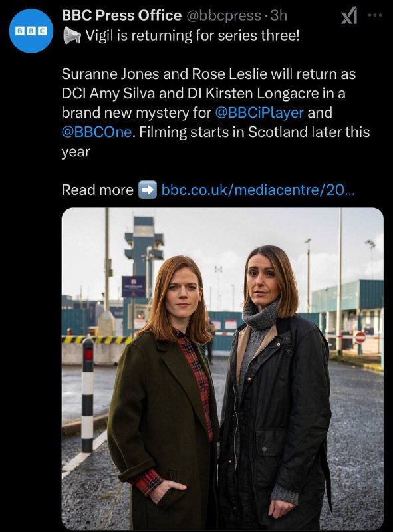Image resolution: width=393 pixels, height=532 pixels.
Task: Click the megaphone emoji in the tweet
Action: click(x=72, y=35)
